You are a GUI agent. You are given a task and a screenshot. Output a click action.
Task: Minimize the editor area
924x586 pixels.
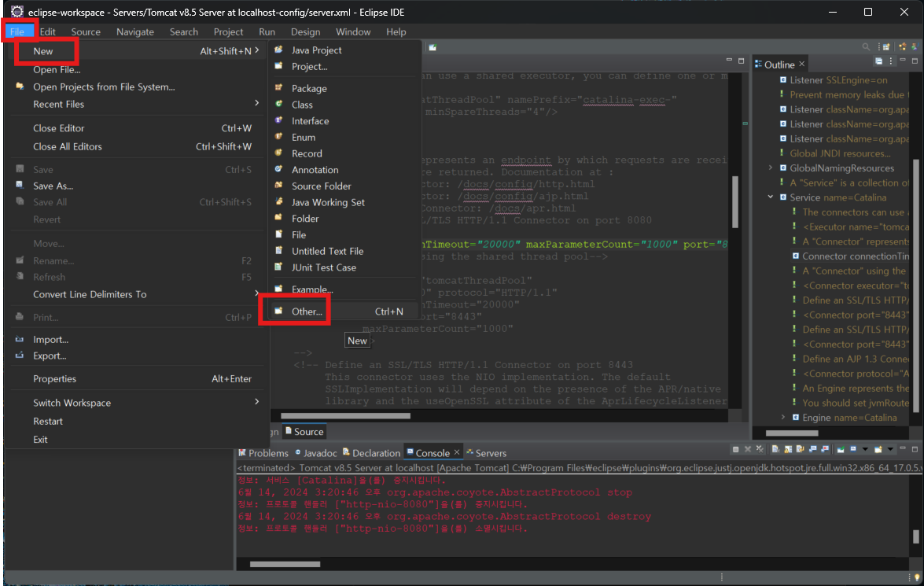tap(729, 60)
